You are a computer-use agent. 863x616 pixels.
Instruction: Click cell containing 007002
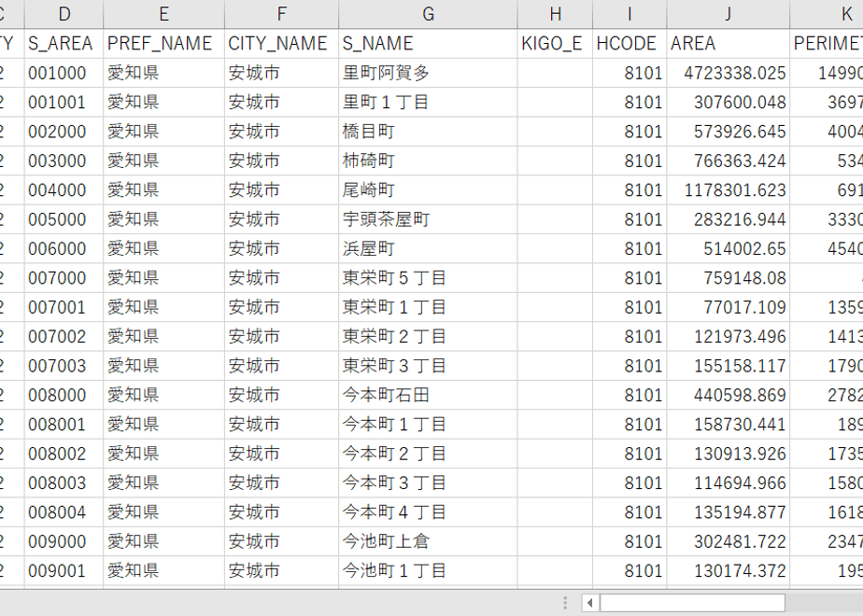[x=64, y=336]
